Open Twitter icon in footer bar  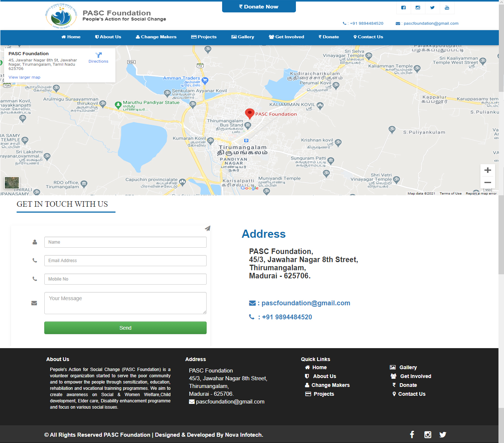point(443,435)
